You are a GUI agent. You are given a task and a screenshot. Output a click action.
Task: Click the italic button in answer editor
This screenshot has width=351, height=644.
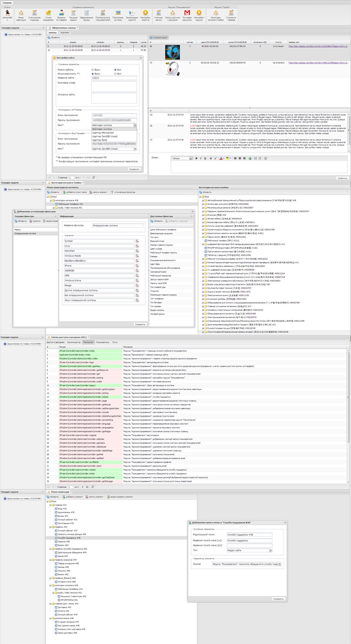click(x=201, y=158)
